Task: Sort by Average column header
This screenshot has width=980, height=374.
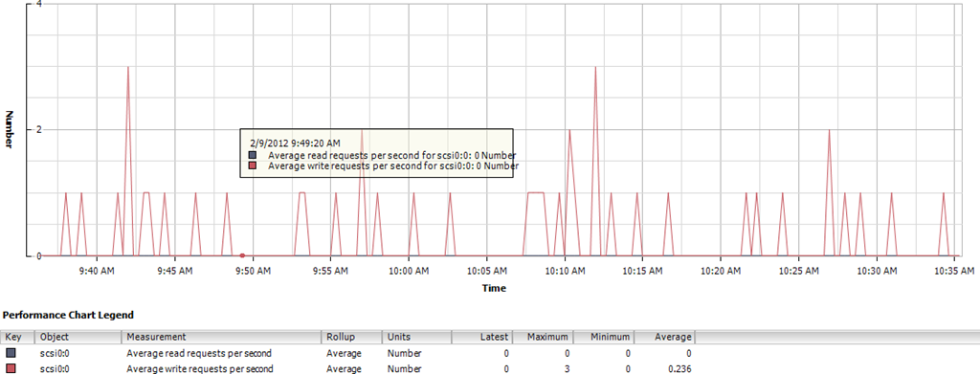Action: pos(664,337)
